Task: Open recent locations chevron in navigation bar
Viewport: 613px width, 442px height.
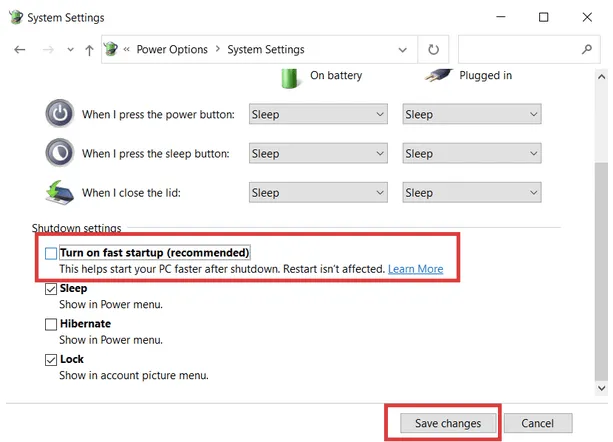Action: coord(70,49)
